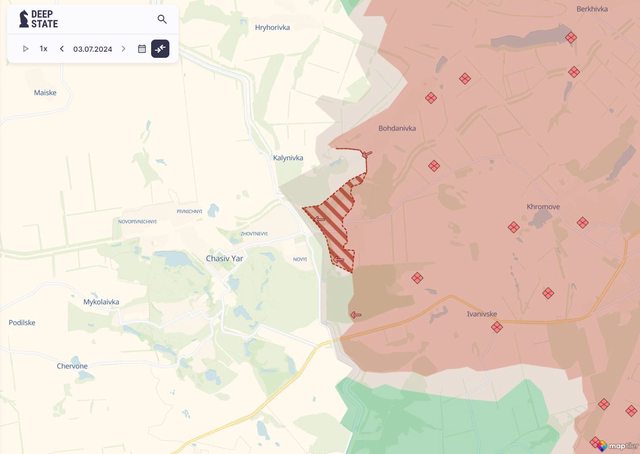
Task: Select the arrow marker near Kalynivka frontline
Action: tap(367, 154)
